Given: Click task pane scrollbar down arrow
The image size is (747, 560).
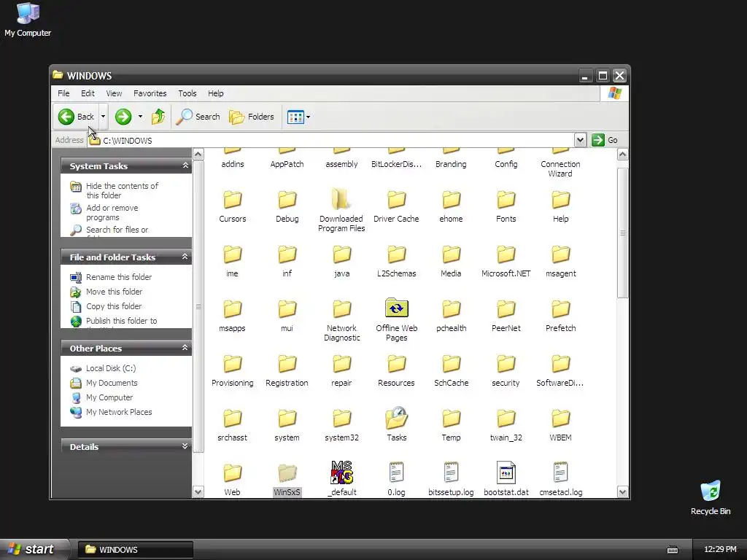Looking at the screenshot, I should point(198,492).
